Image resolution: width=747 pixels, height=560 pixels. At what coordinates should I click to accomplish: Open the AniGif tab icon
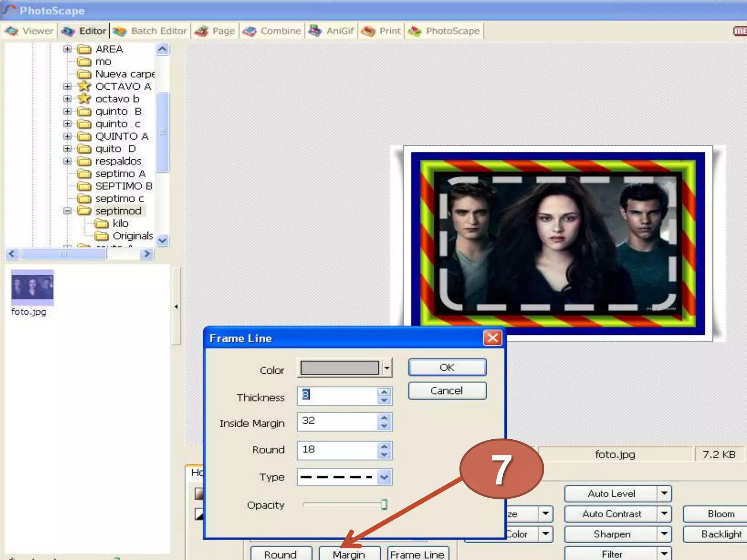tap(315, 31)
